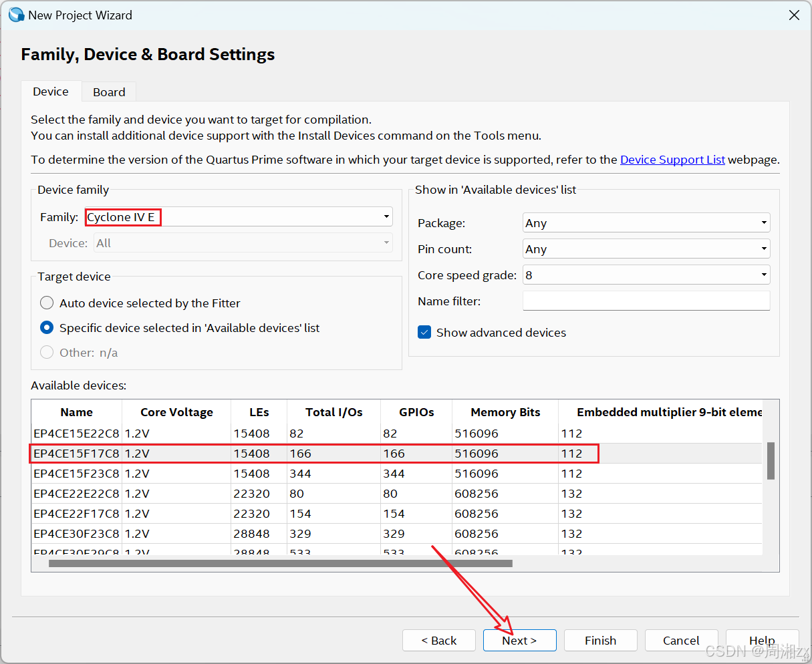Close the New Project Wizard window

(x=794, y=15)
